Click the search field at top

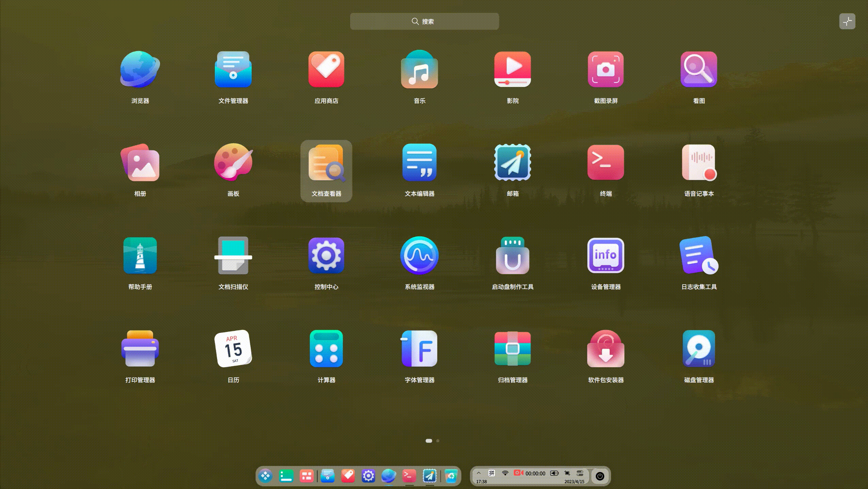424,21
